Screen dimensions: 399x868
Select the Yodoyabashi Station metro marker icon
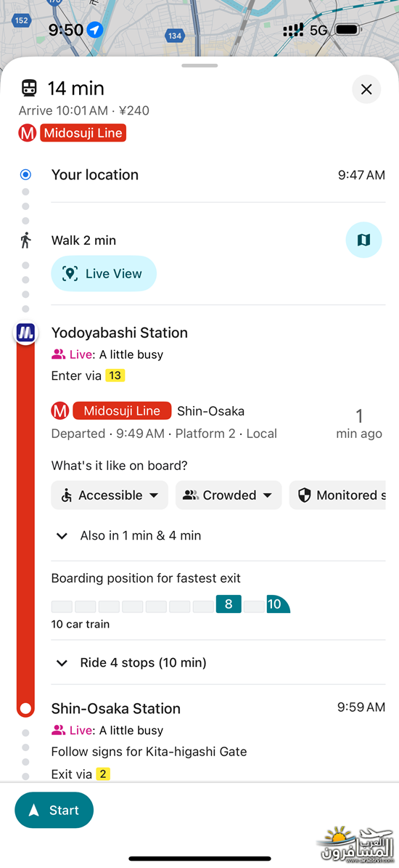click(x=25, y=333)
